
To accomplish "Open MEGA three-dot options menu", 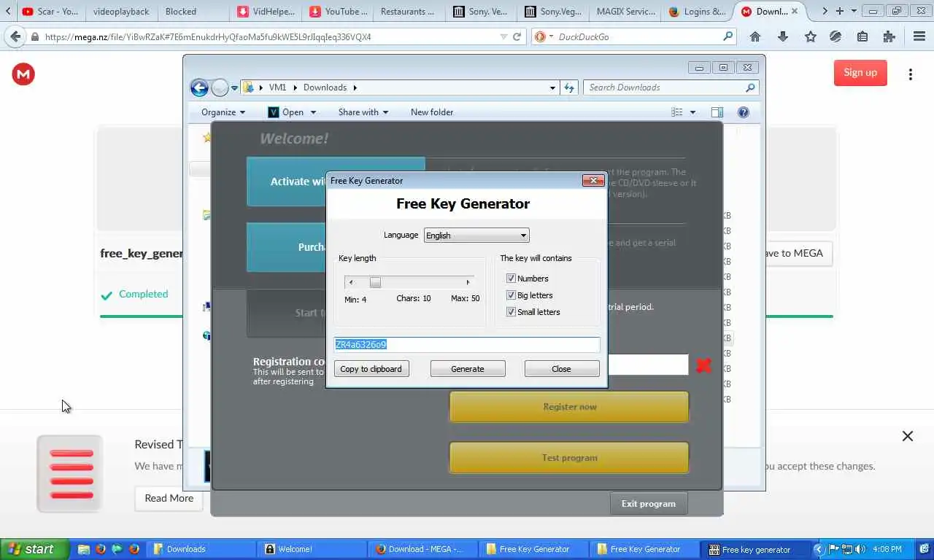I will point(910,74).
